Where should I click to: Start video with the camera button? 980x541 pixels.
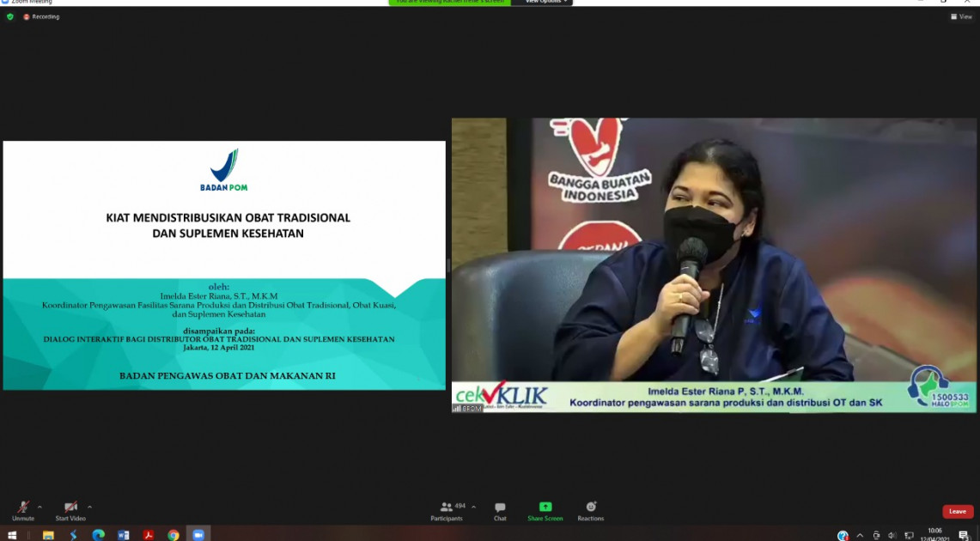click(x=70, y=508)
